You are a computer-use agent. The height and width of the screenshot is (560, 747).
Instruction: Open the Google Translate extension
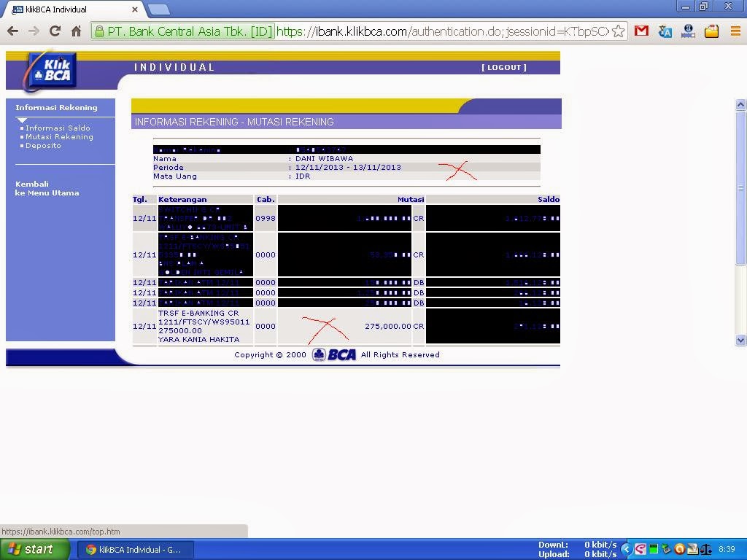(665, 31)
